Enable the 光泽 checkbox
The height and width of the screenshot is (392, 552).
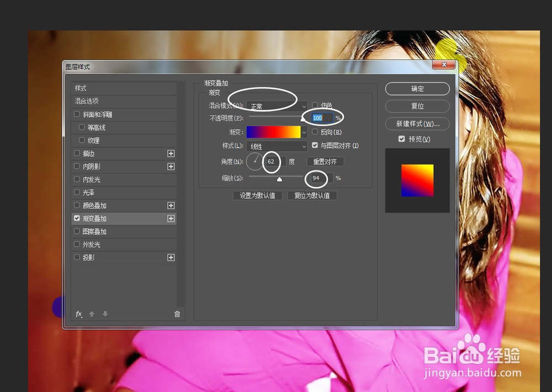(x=77, y=192)
